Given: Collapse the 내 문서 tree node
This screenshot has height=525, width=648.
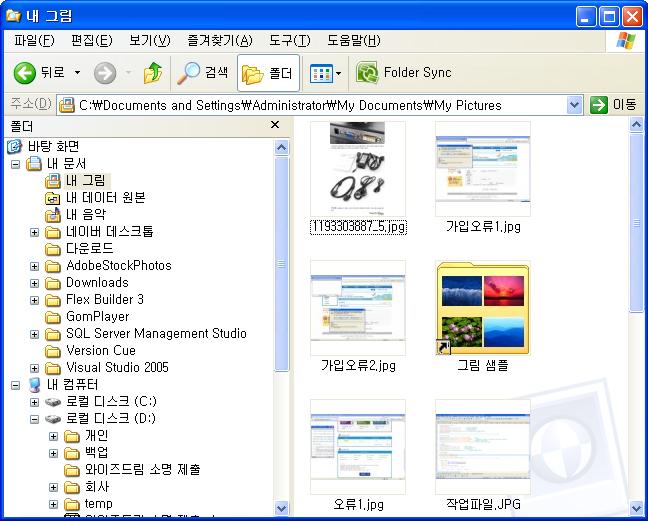Looking at the screenshot, I should [16, 164].
